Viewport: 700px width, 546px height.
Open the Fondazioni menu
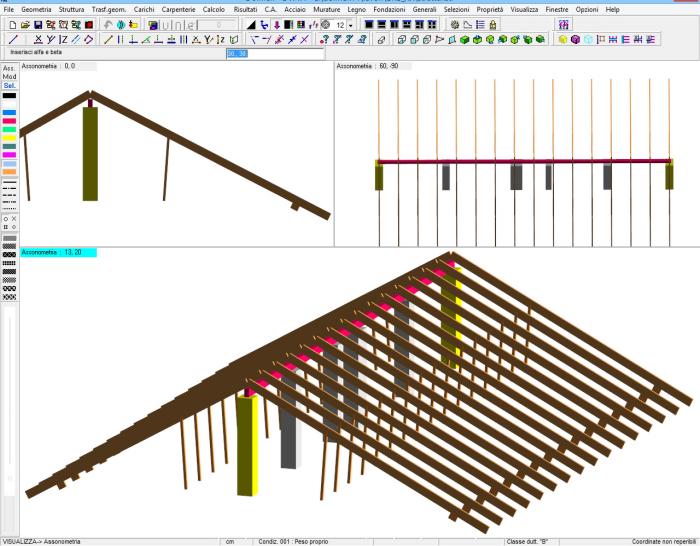point(389,9)
